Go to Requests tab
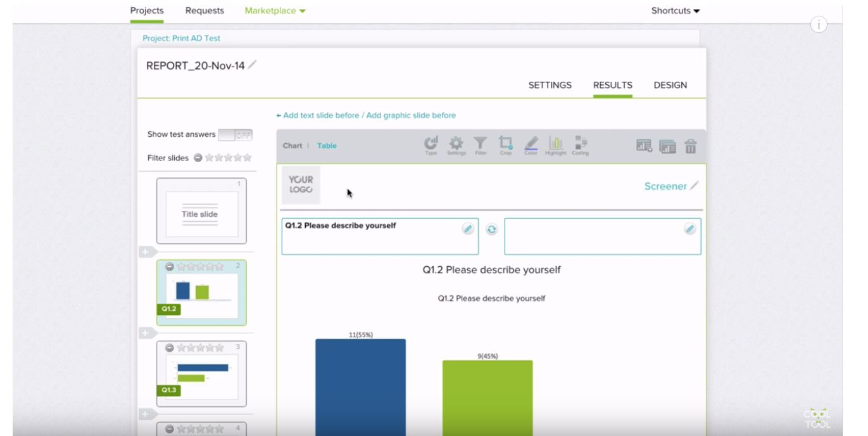The image size is (868, 436). [x=204, y=11]
